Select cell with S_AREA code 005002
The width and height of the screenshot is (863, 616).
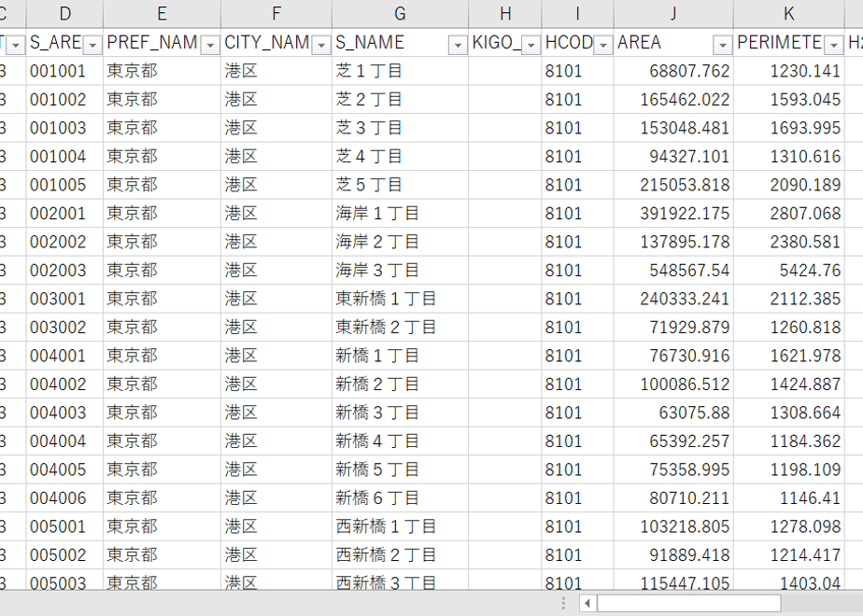[65, 555]
